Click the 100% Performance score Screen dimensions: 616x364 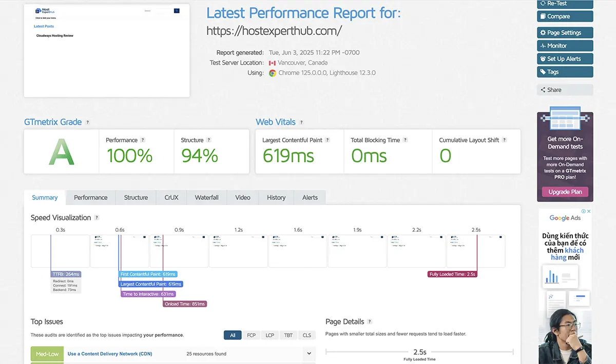(129, 156)
